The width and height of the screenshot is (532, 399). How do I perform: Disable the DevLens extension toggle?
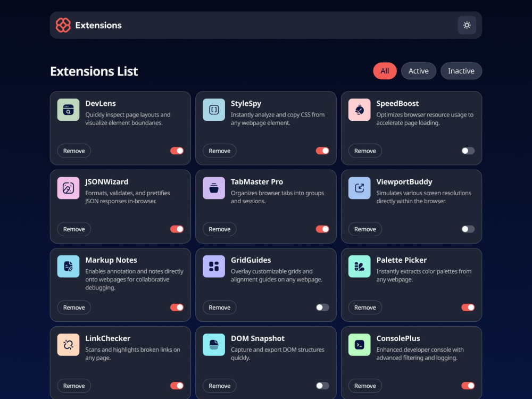coord(177,151)
